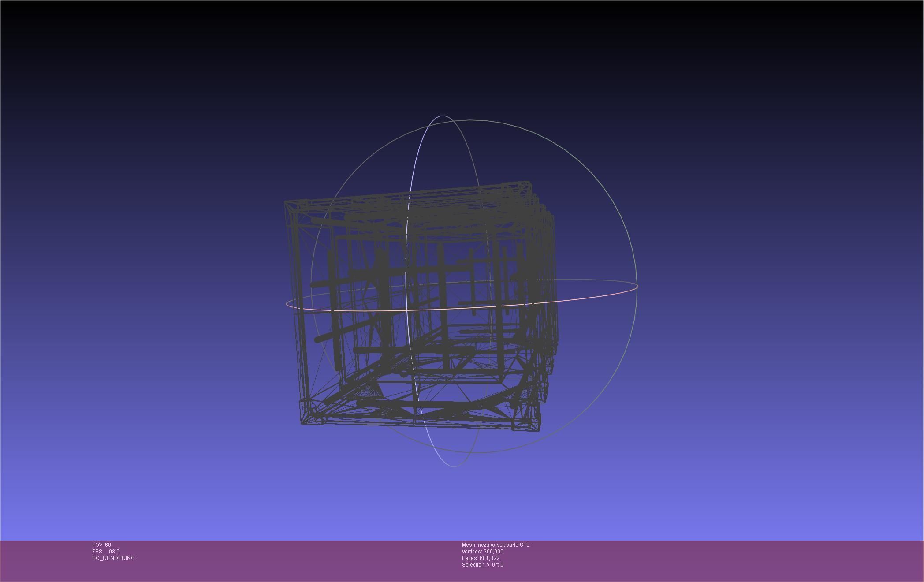The image size is (924, 582).
Task: Click the right end of the pink ring
Action: point(637,287)
